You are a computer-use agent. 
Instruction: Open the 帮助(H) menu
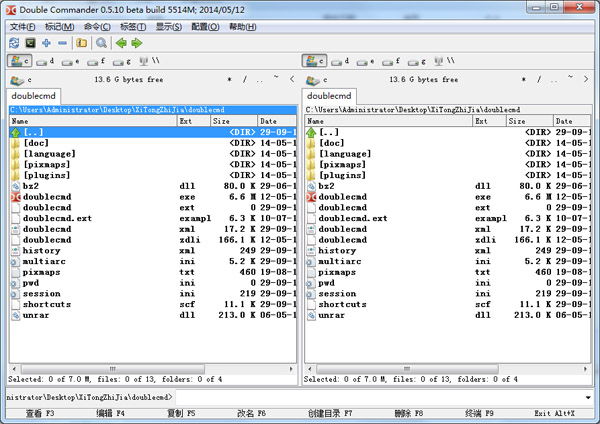[242, 27]
